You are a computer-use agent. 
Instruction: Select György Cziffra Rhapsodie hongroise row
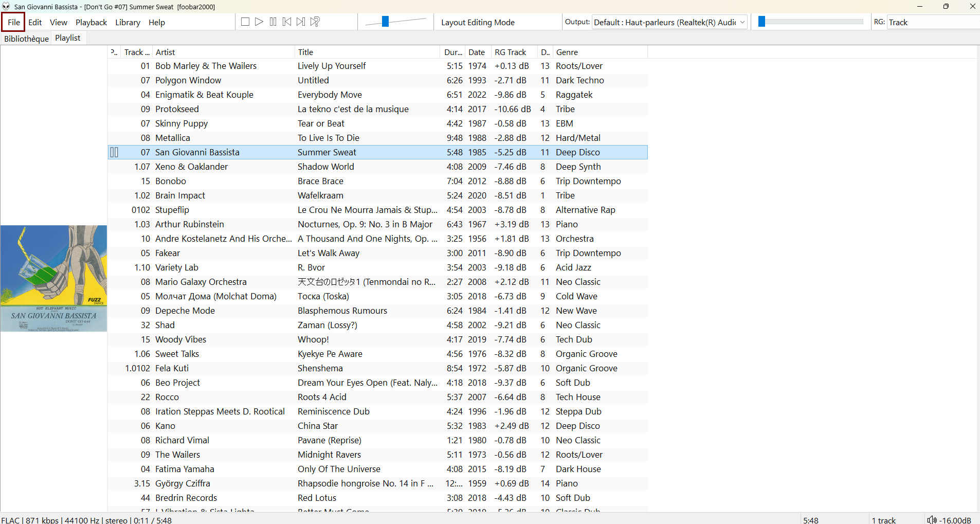(x=377, y=483)
